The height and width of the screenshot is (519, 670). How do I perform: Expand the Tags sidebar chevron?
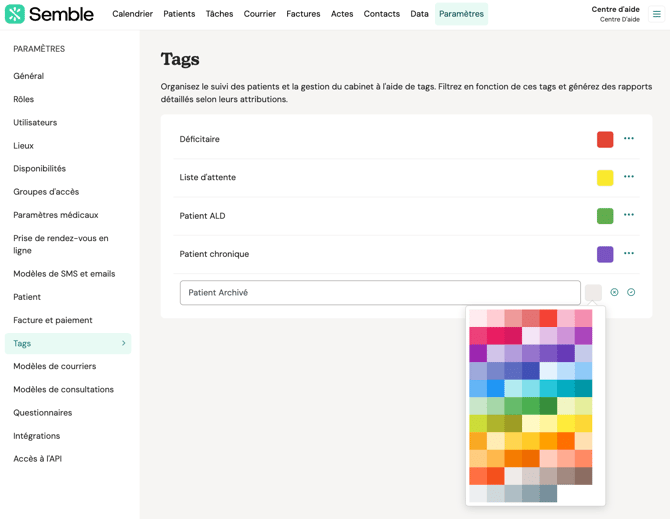coord(124,344)
